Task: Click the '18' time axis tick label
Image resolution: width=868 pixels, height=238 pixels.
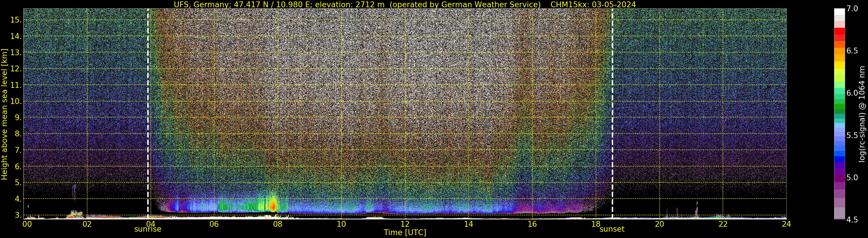Action: [596, 224]
